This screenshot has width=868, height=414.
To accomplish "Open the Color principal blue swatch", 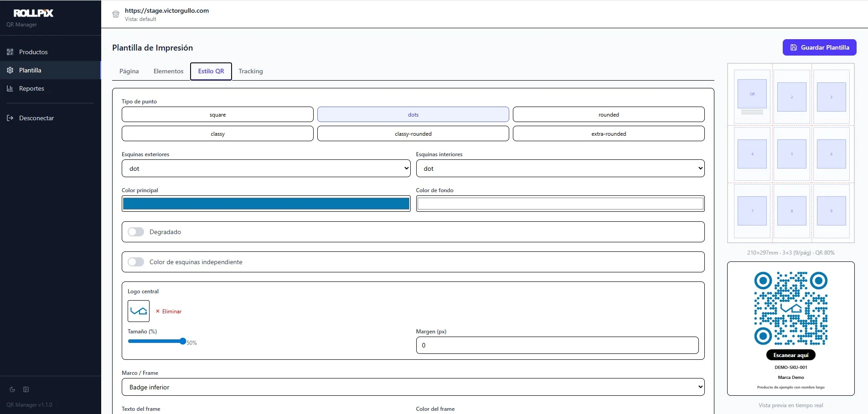I will [266, 204].
